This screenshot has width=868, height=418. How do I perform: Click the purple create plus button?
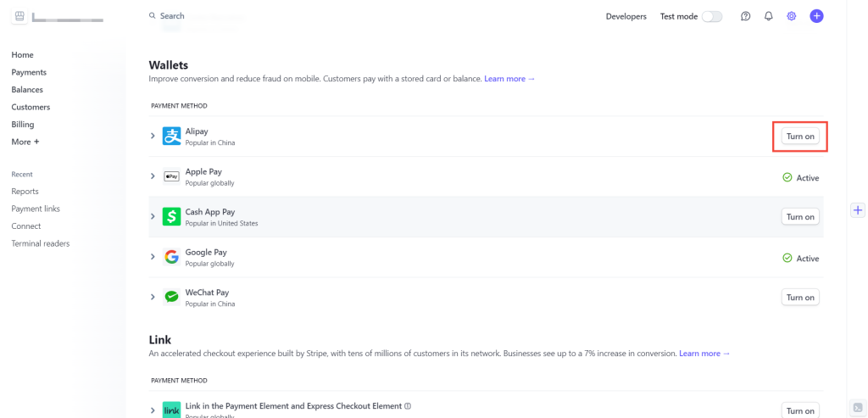pyautogui.click(x=816, y=16)
